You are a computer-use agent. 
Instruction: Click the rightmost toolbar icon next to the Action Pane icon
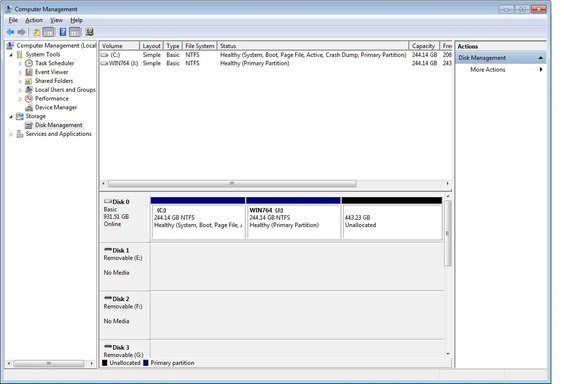(x=90, y=32)
